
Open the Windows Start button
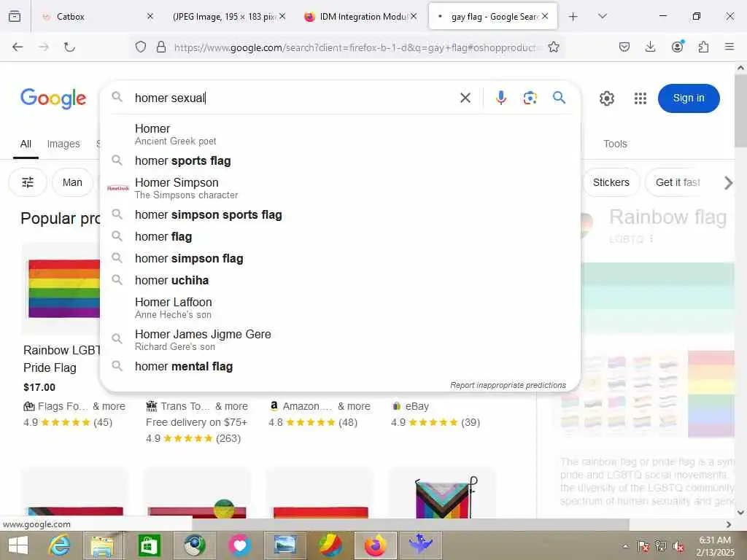click(x=18, y=545)
